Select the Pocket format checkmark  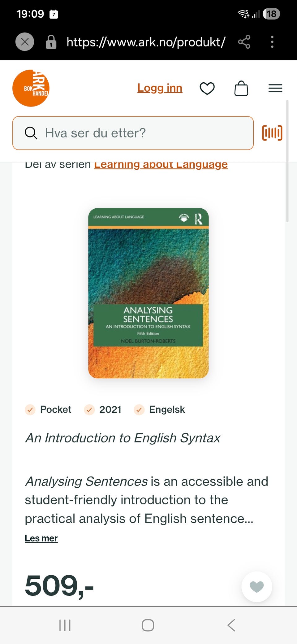pyautogui.click(x=30, y=410)
